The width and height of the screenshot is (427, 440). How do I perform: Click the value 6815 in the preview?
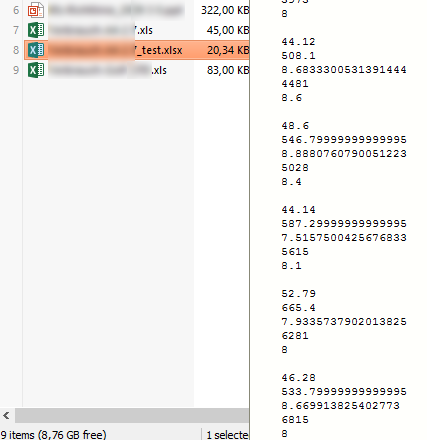(x=295, y=420)
